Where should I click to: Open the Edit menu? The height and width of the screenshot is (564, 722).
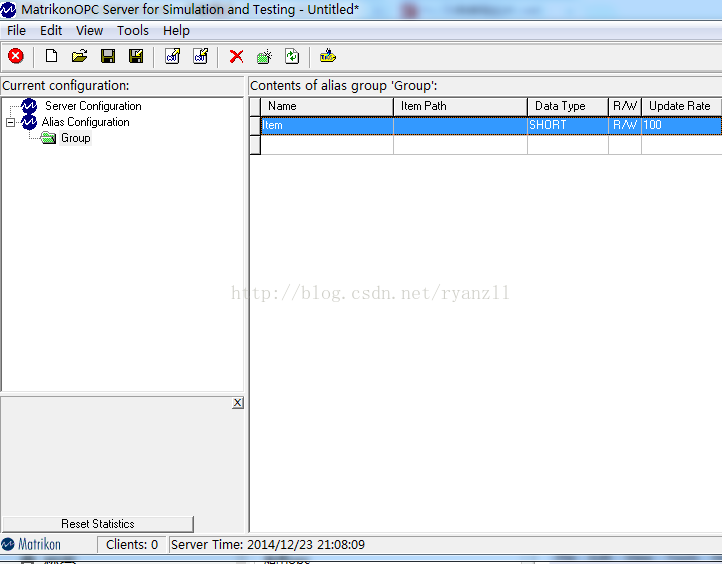click(51, 30)
